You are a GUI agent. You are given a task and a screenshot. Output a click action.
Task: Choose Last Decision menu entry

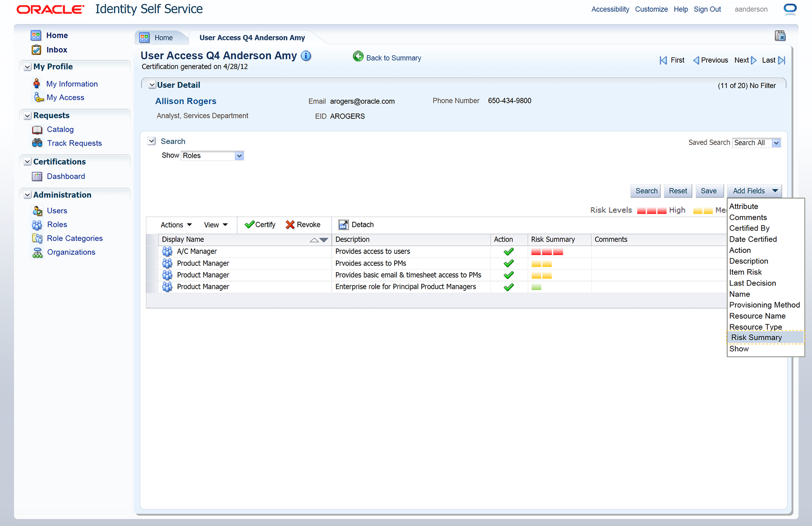point(752,283)
